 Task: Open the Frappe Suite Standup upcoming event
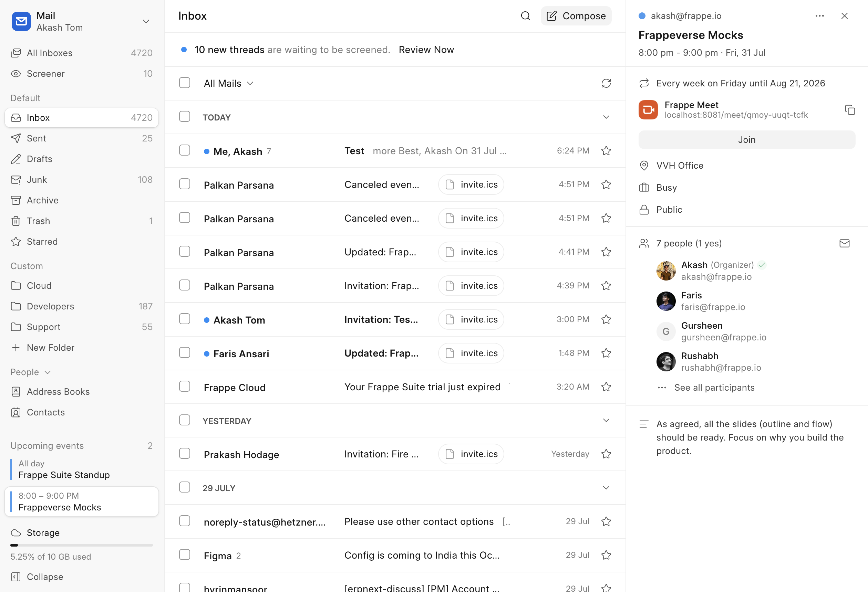tap(81, 469)
